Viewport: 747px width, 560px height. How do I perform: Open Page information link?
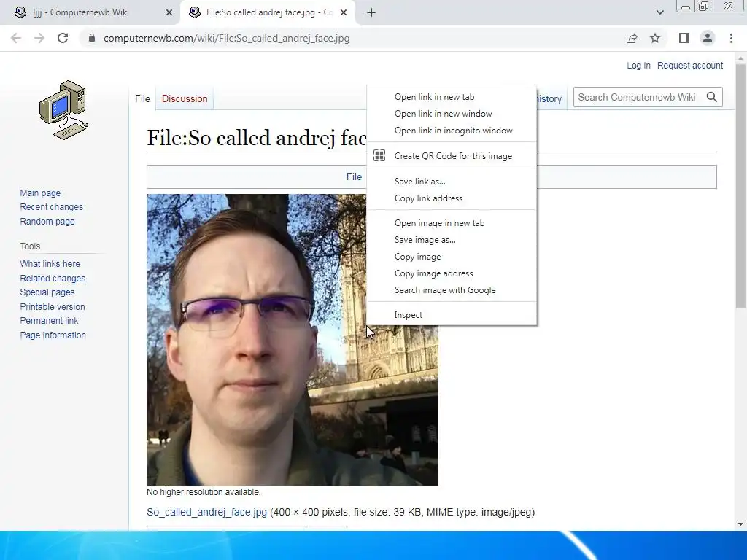tap(53, 335)
